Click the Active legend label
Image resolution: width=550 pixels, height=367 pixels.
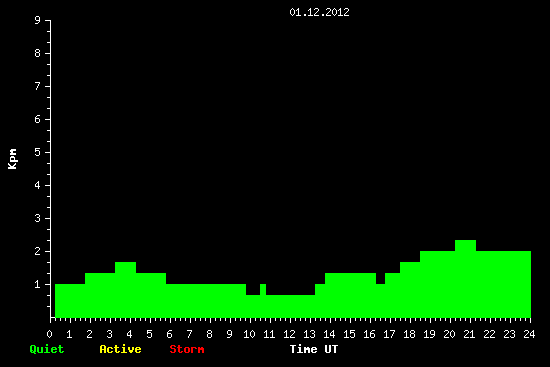click(120, 349)
